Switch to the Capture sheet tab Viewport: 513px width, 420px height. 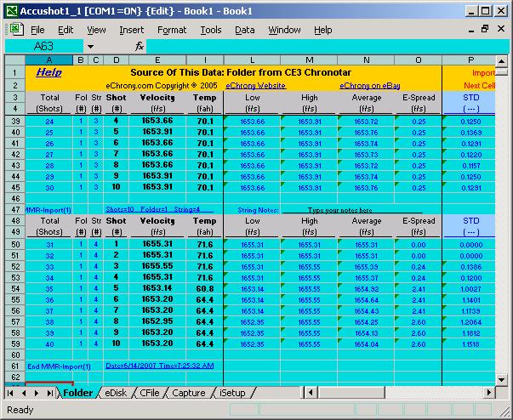189,393
